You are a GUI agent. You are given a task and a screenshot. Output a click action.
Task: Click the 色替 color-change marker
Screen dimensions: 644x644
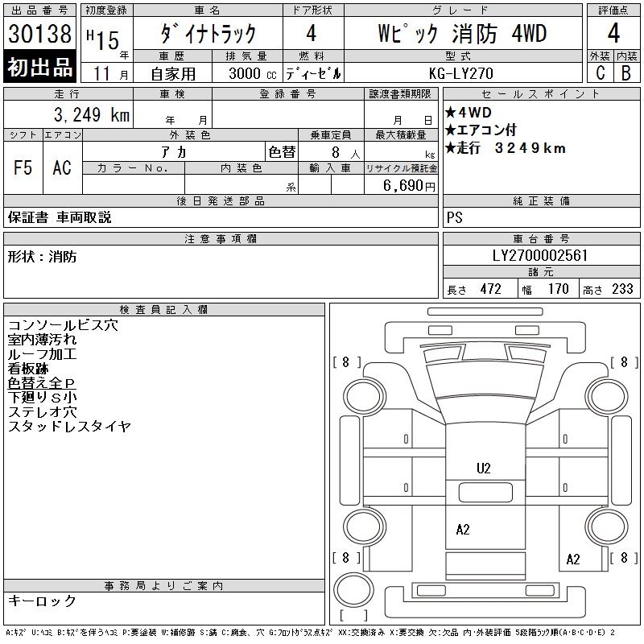point(282,152)
